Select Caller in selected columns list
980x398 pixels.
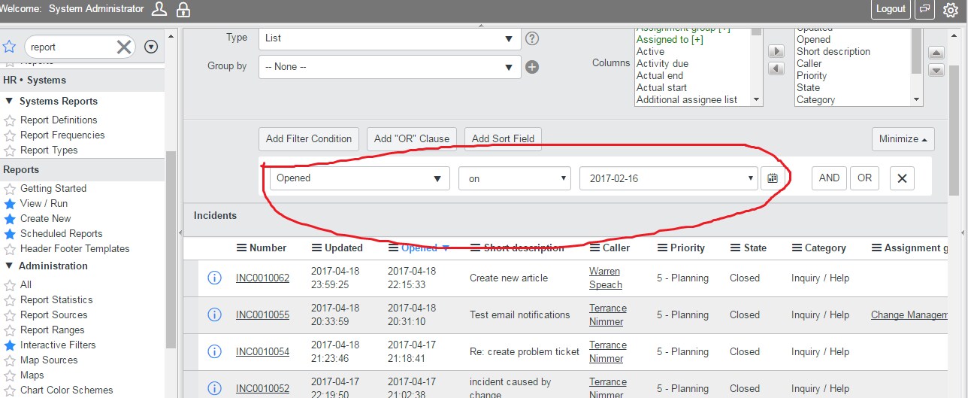point(809,64)
